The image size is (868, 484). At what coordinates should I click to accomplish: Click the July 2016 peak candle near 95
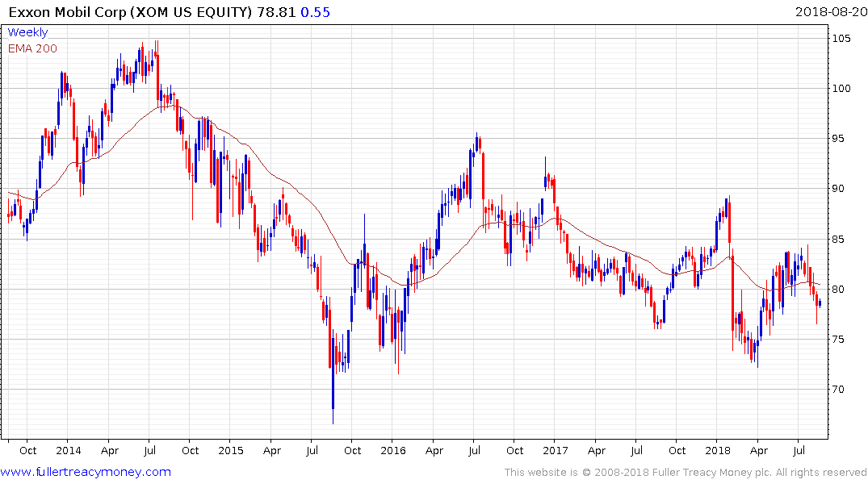pos(476,143)
